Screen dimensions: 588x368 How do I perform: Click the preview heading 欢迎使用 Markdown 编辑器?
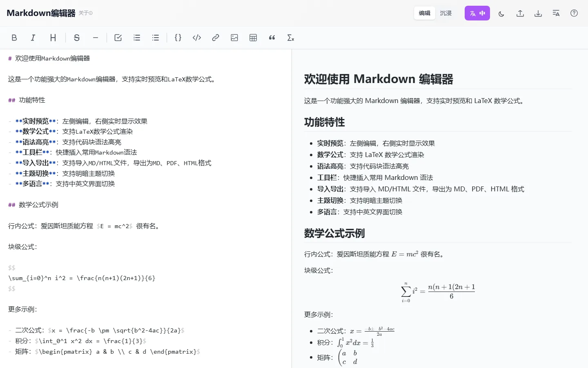[379, 79]
